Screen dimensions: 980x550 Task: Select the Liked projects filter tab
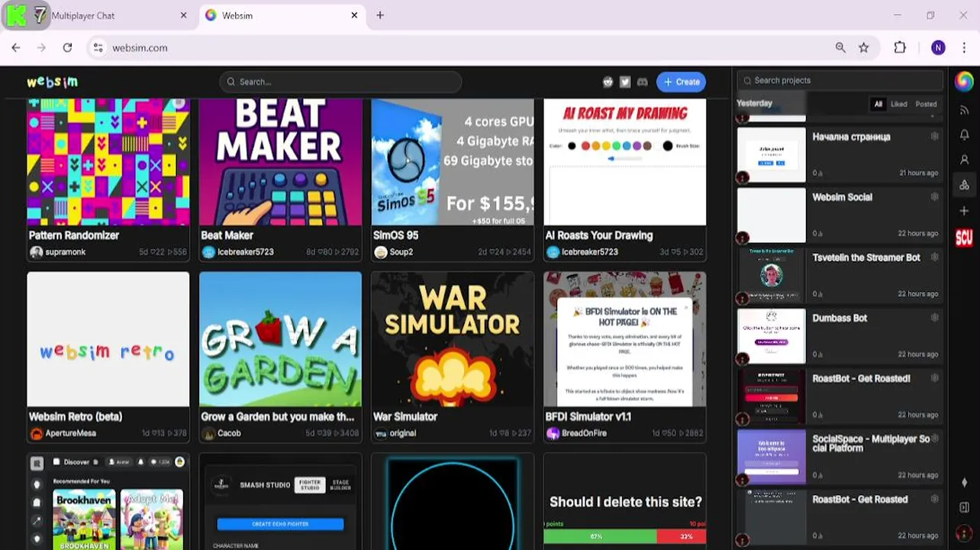tap(899, 104)
